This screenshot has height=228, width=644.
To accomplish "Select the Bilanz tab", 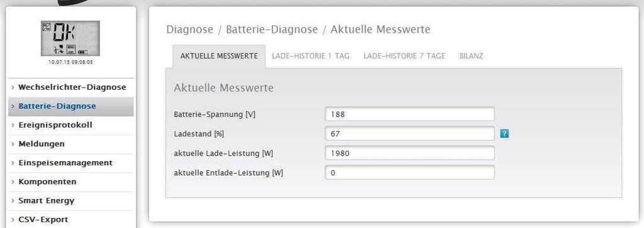I will coord(471,56).
